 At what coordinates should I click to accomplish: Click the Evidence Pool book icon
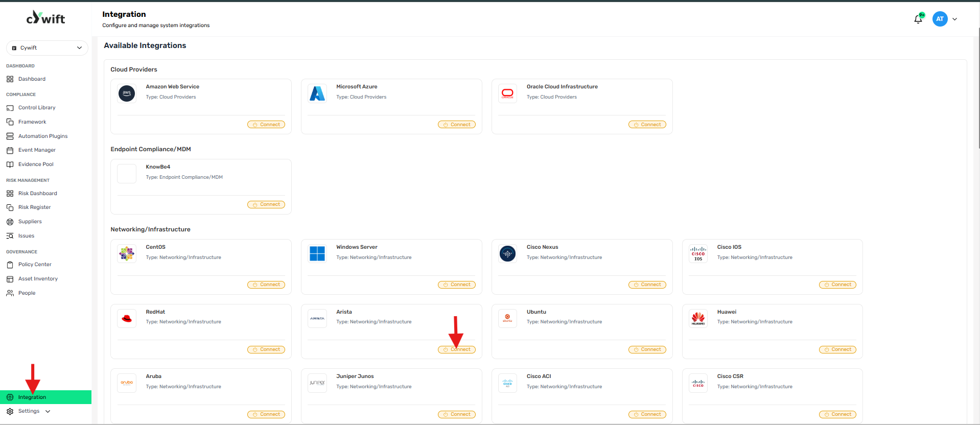pyautogui.click(x=10, y=164)
